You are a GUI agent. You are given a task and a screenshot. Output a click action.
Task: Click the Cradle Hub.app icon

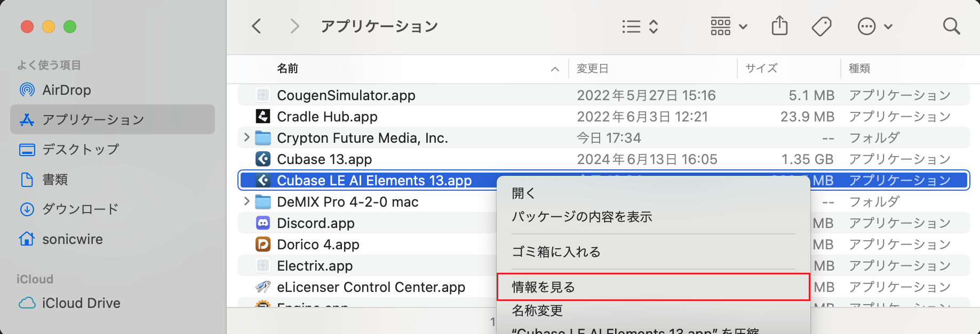point(263,117)
